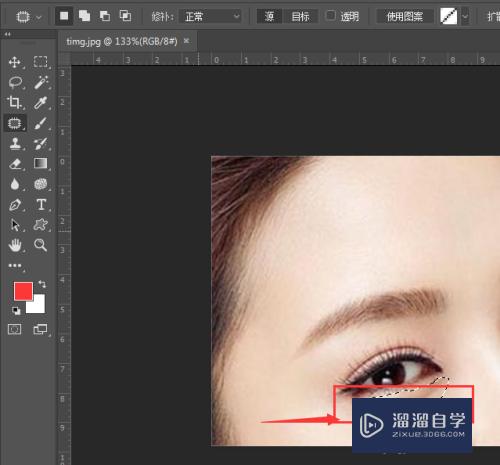Choose New Selection mode in options bar
The width and height of the screenshot is (500, 465).
pyautogui.click(x=64, y=16)
